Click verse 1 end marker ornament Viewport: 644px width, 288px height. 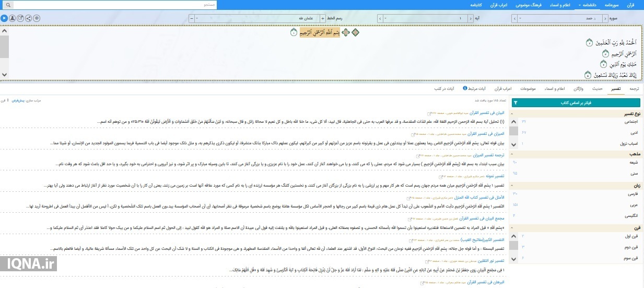point(294,33)
